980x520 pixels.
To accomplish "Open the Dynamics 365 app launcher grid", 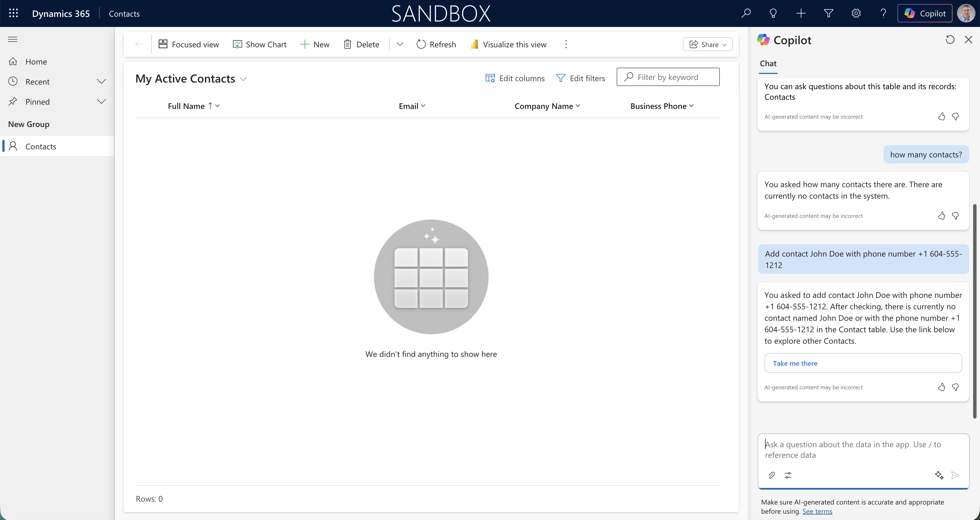I will (13, 13).
